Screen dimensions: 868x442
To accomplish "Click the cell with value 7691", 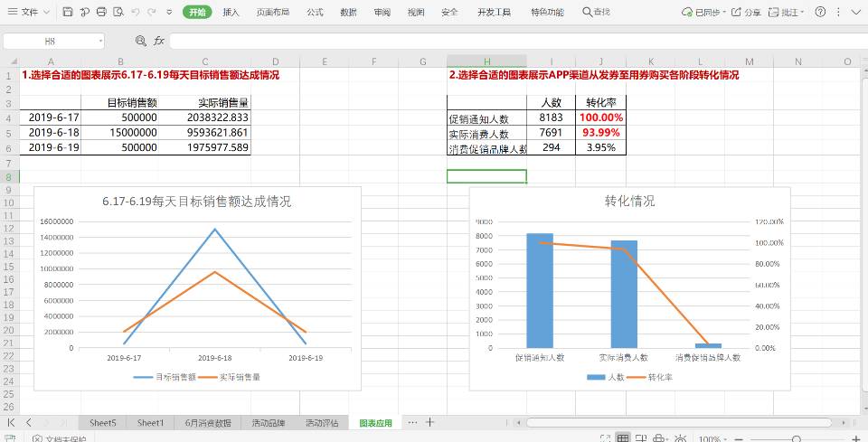I will [x=551, y=133].
